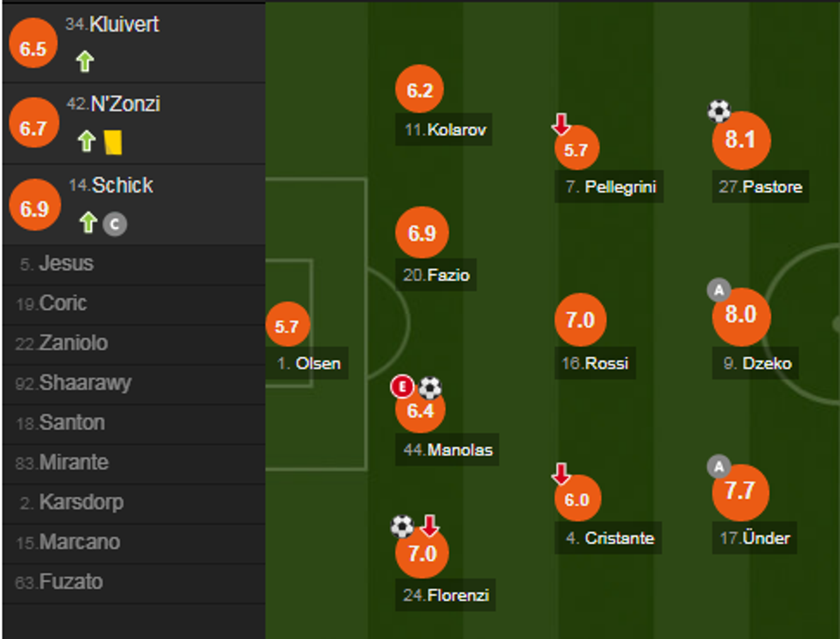Open Rossi's 7.0 rating circle
Viewport: 840px width, 639px height.
click(580, 320)
